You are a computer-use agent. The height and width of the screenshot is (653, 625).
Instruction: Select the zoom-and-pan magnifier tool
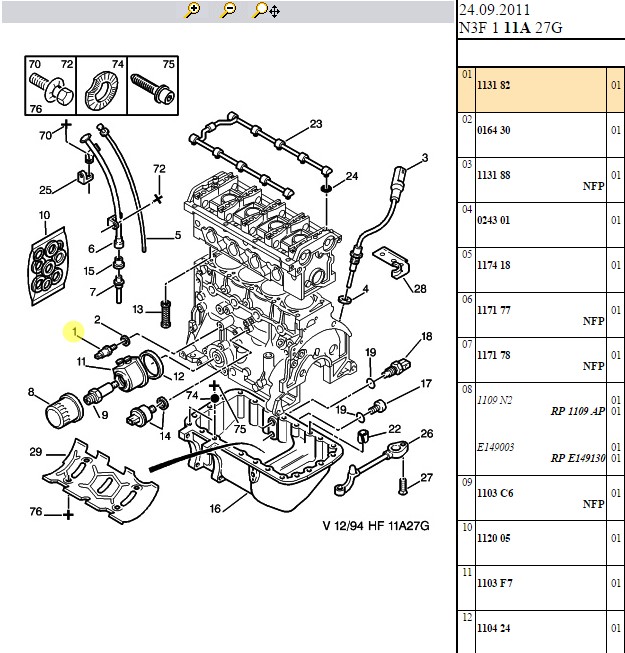pos(266,10)
